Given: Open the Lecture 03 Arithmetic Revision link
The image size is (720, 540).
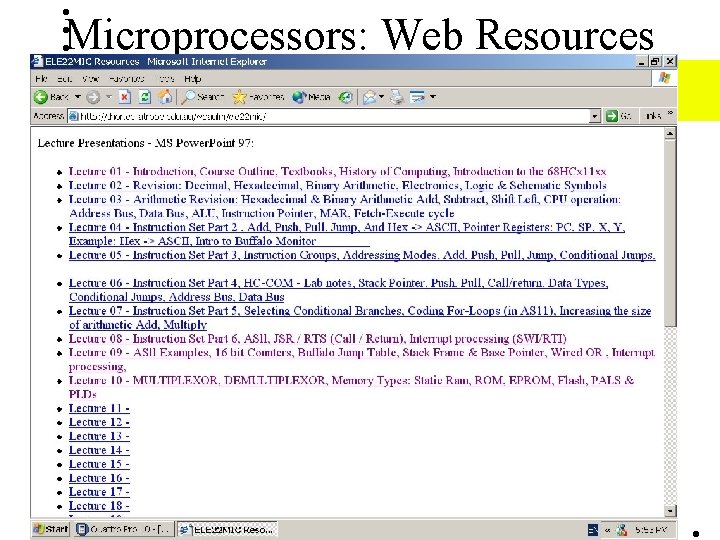Looking at the screenshot, I should click(345, 206).
